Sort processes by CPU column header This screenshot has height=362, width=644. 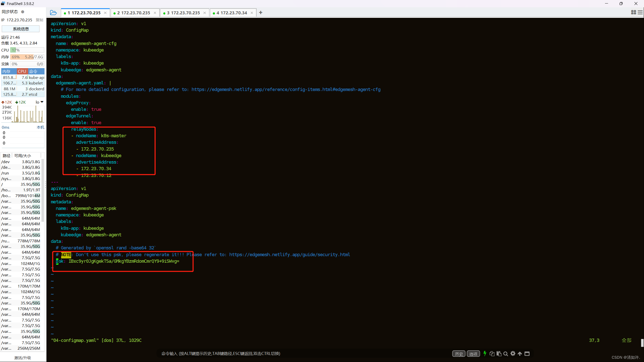(x=22, y=71)
